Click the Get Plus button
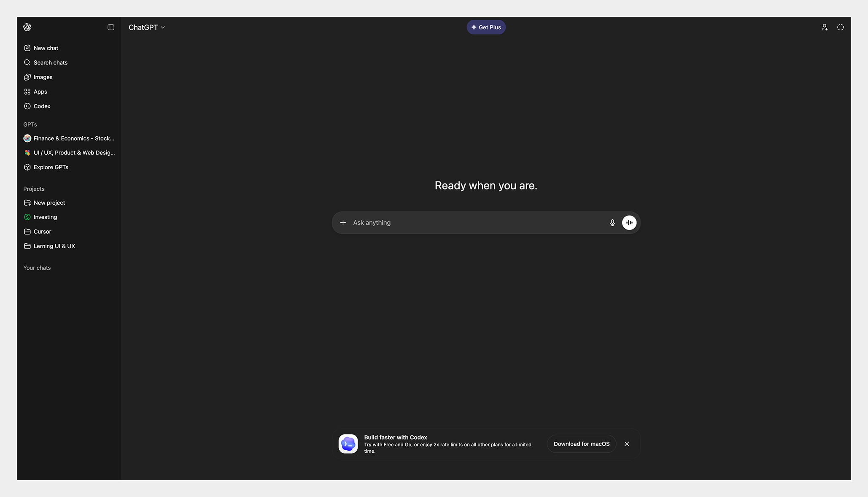 tap(486, 27)
